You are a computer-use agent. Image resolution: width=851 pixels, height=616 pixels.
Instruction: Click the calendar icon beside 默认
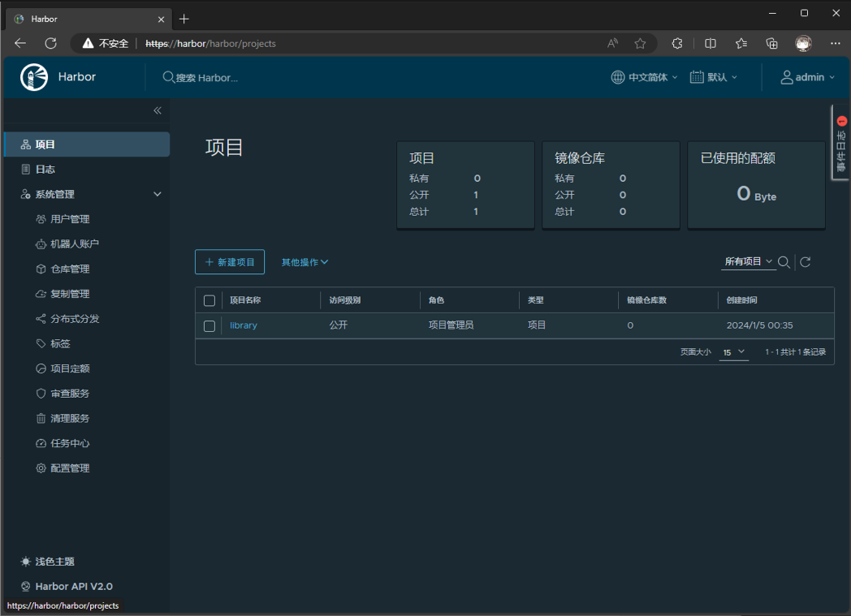(x=697, y=77)
